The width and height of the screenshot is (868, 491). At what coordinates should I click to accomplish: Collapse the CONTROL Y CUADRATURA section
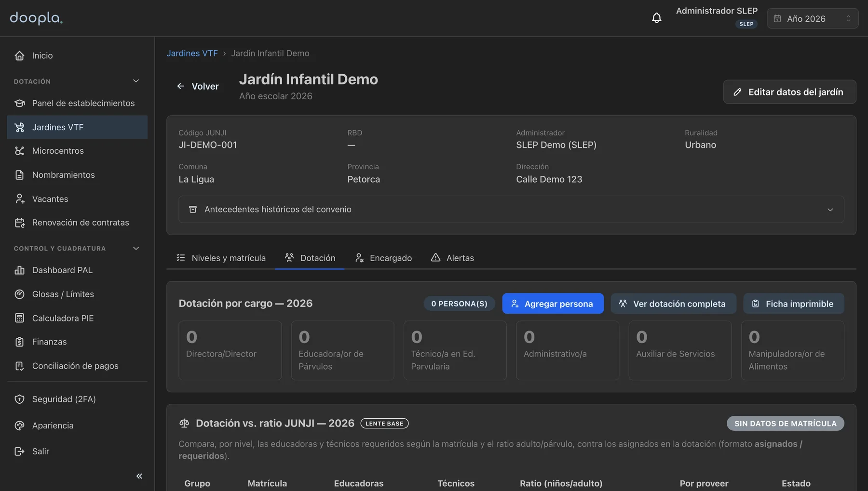coord(136,248)
